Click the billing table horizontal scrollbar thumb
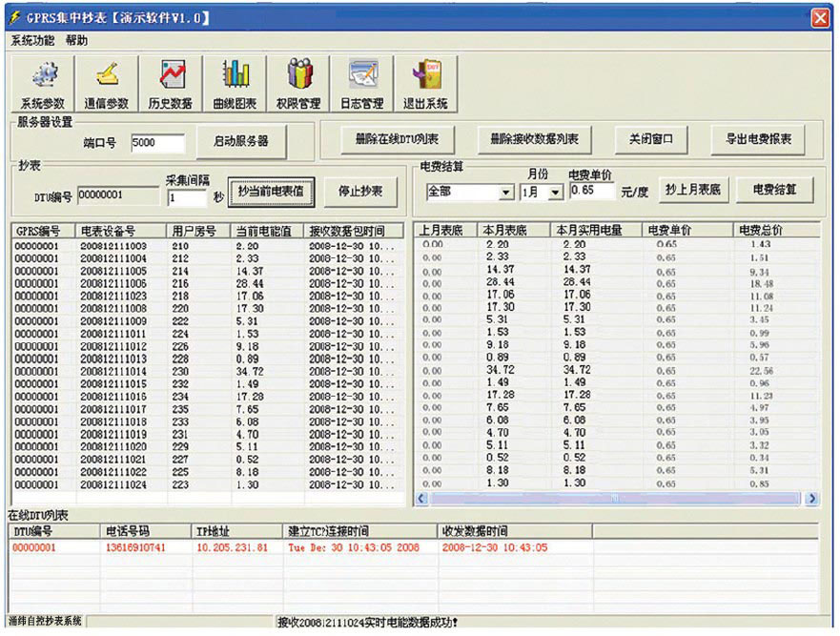 click(614, 499)
